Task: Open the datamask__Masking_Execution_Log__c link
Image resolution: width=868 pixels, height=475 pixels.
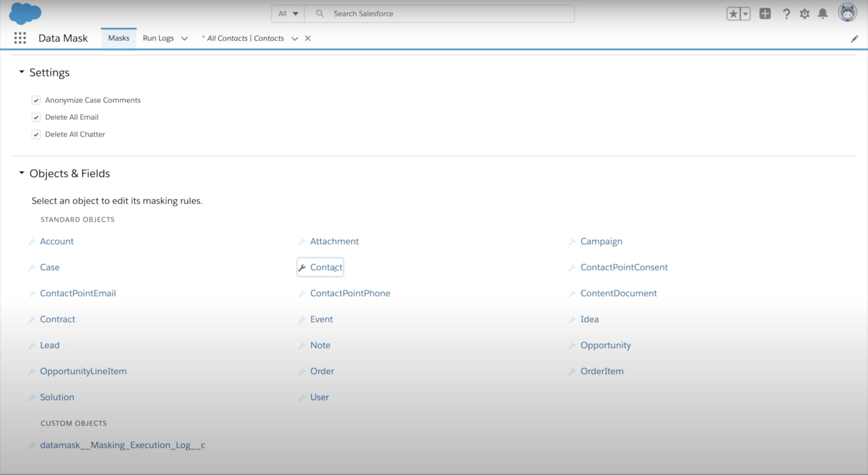Action: coord(123,445)
